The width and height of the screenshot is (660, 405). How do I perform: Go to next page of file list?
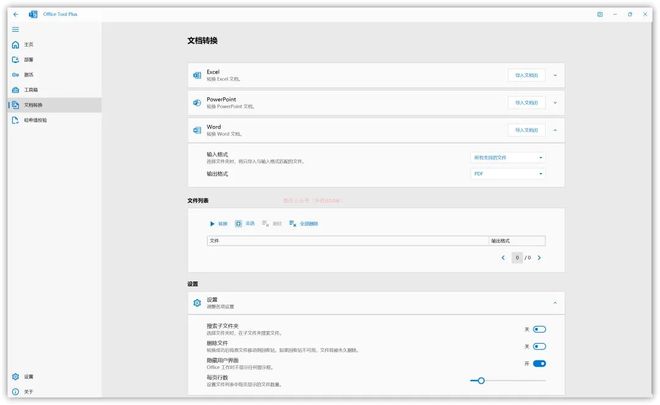click(539, 258)
